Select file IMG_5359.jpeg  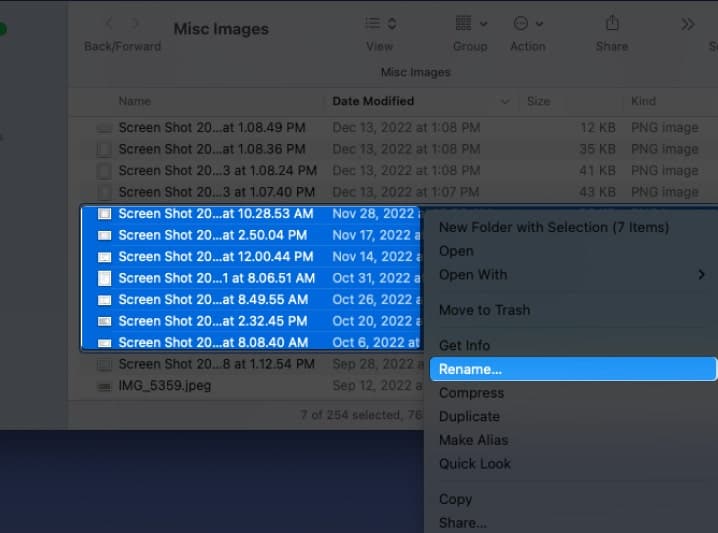pyautogui.click(x=165, y=386)
